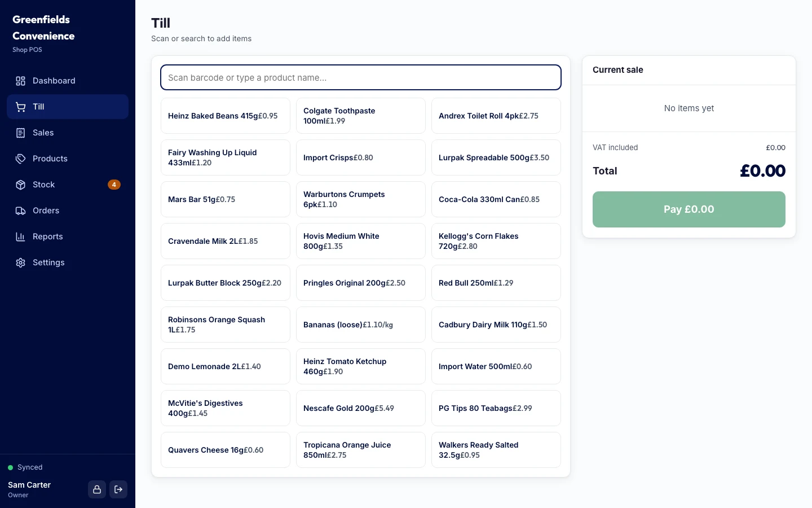
Task: Open the Dashboard page
Action: pos(68,81)
